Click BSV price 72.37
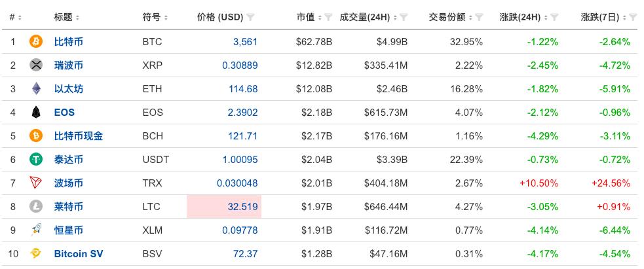This screenshot has height=269, width=644. pyautogui.click(x=245, y=254)
